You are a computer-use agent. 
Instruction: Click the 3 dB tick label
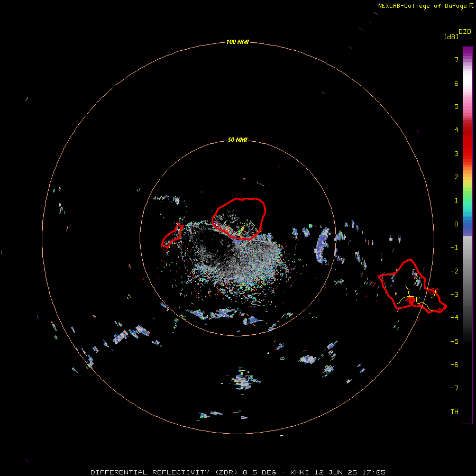[456, 153]
